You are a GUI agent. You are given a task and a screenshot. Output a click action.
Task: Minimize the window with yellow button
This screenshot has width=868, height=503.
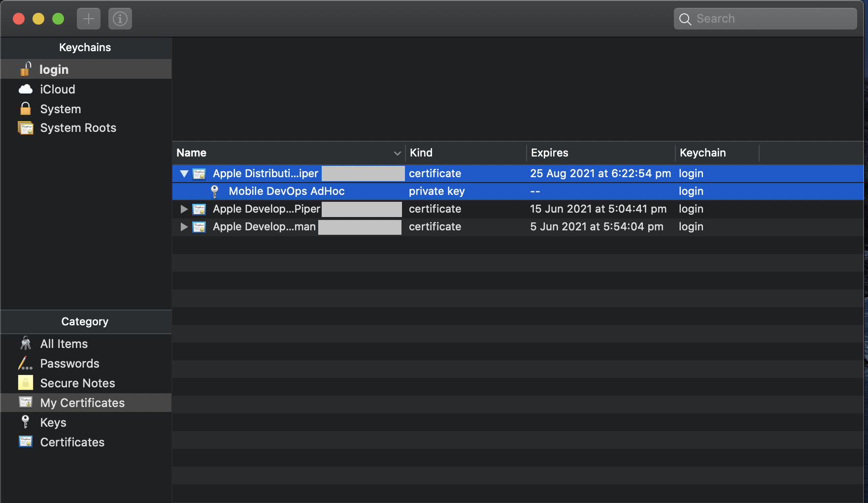38,19
